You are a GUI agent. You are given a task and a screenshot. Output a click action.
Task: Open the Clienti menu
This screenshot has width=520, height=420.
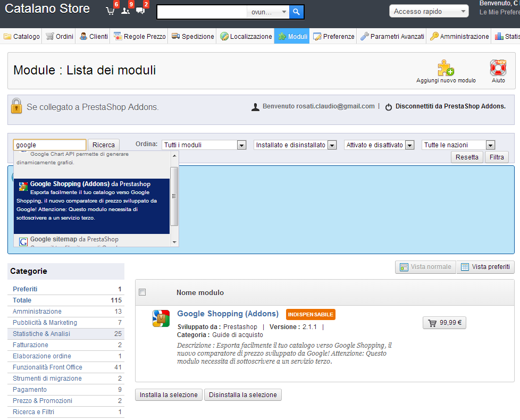click(x=94, y=37)
